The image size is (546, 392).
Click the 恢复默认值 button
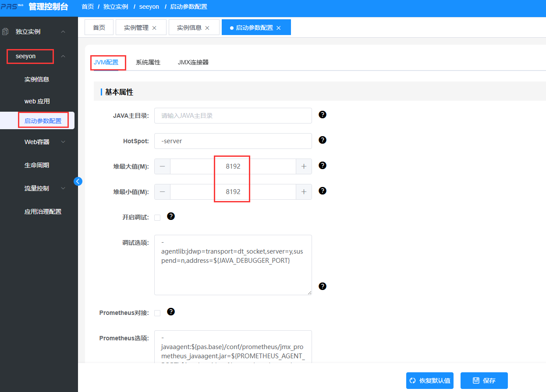(430, 381)
